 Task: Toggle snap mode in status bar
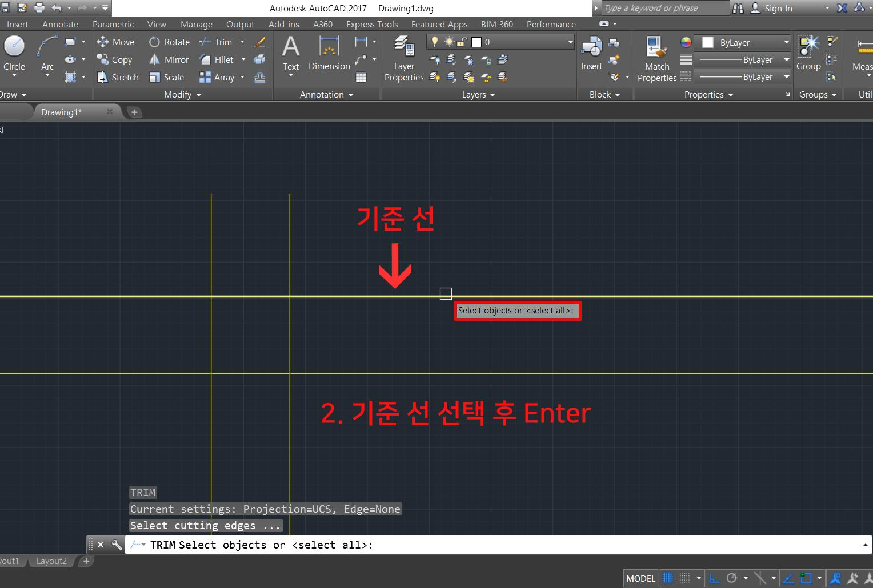(x=684, y=578)
